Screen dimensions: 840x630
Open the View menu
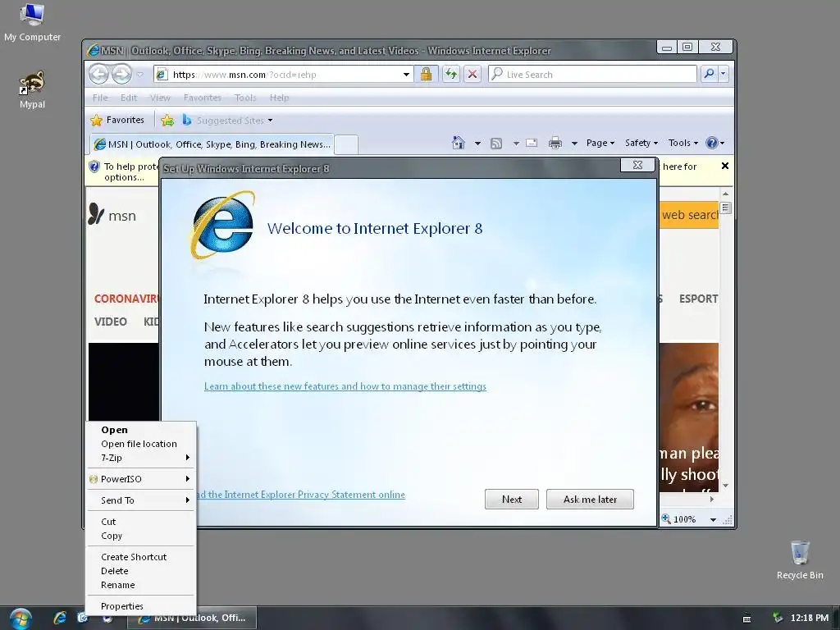160,98
